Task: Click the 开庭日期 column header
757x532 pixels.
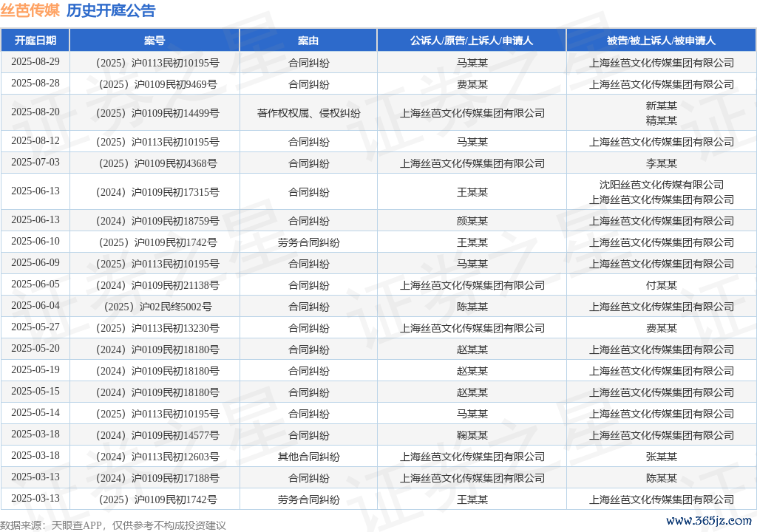Action: tap(35, 41)
